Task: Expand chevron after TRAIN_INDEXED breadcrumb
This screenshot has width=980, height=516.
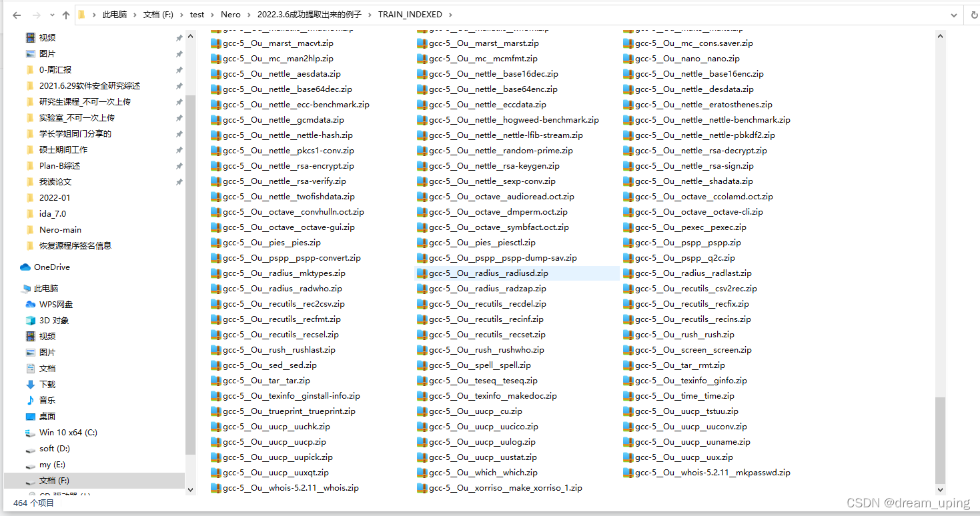Action: 450,14
